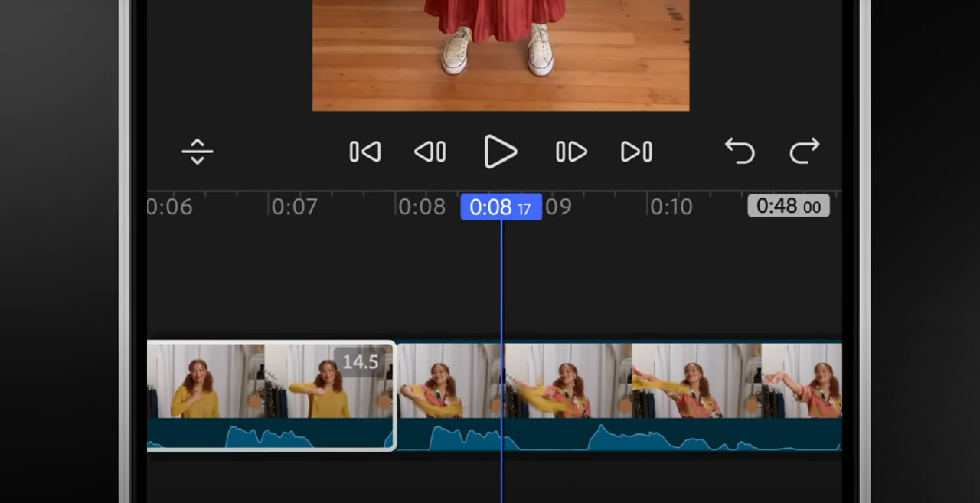Jump to the previous edit point
The height and width of the screenshot is (503, 980).
[364, 152]
